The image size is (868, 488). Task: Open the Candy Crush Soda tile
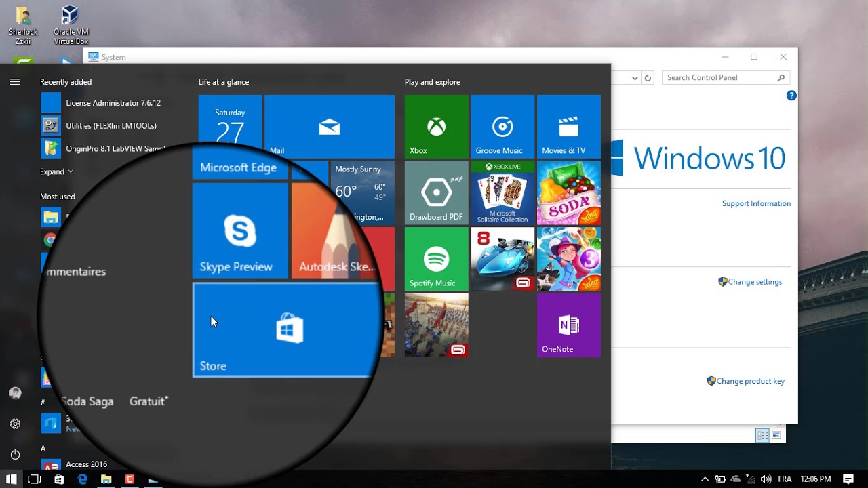click(x=568, y=192)
